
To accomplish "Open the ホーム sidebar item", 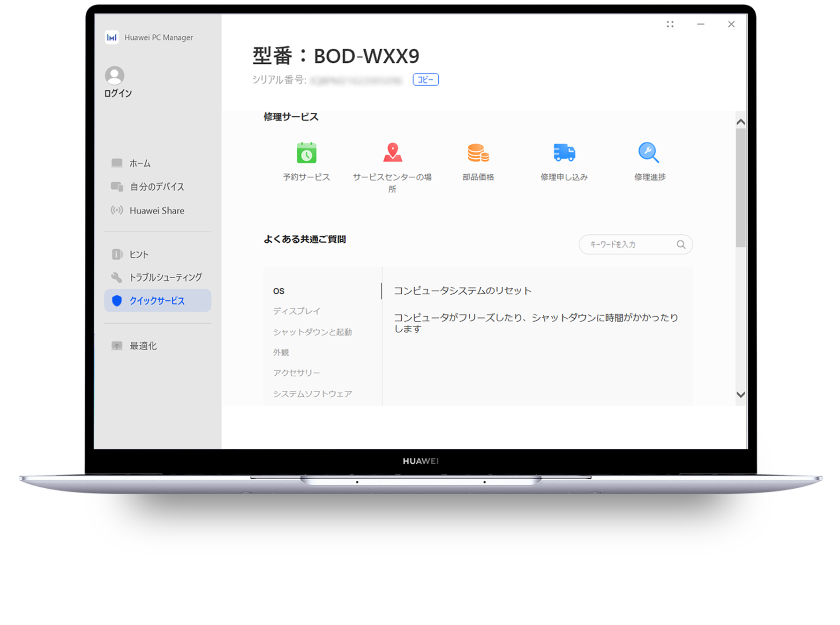I will [157, 163].
